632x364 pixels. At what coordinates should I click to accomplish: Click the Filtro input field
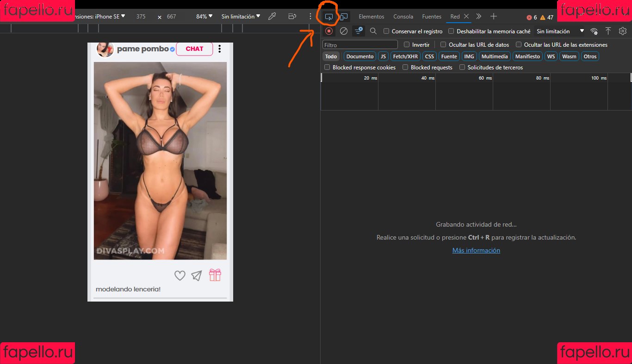point(360,45)
